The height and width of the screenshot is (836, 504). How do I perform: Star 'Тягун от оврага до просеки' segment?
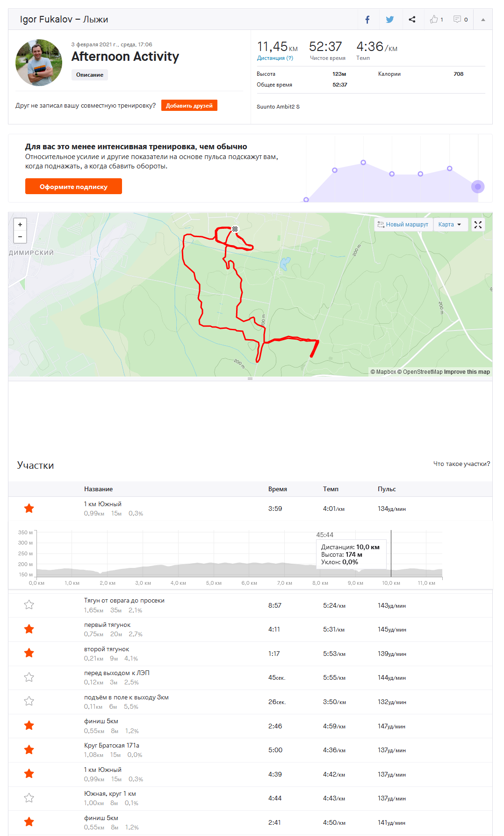coord(29,605)
